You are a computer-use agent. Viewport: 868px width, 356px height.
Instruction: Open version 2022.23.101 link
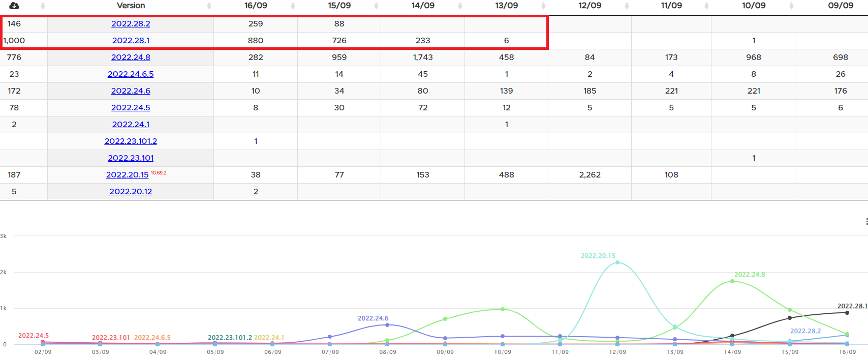131,158
